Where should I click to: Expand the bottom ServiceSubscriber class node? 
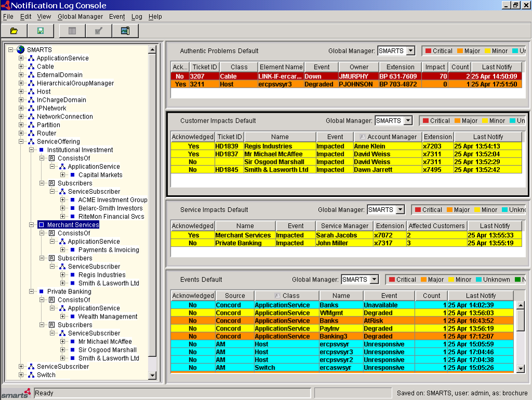(x=21, y=366)
